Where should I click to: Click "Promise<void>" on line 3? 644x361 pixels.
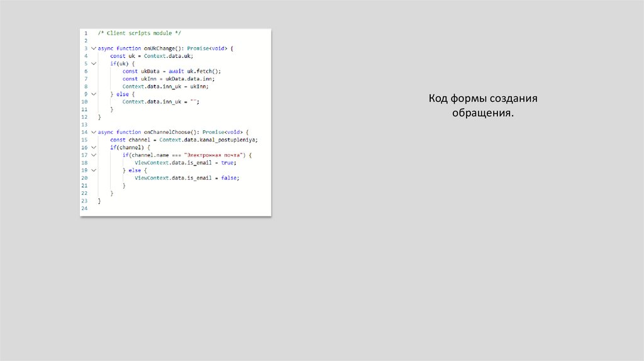pos(208,48)
